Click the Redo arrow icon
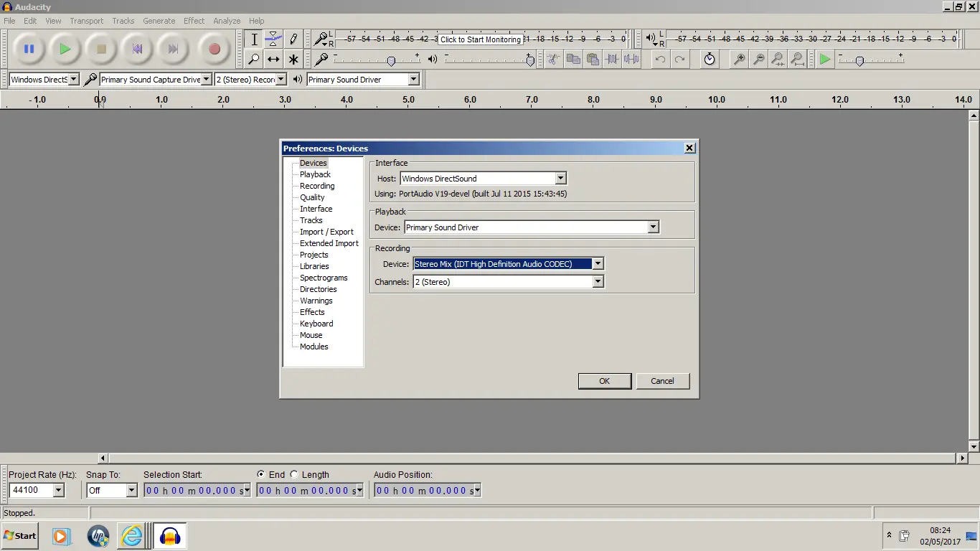 [679, 59]
